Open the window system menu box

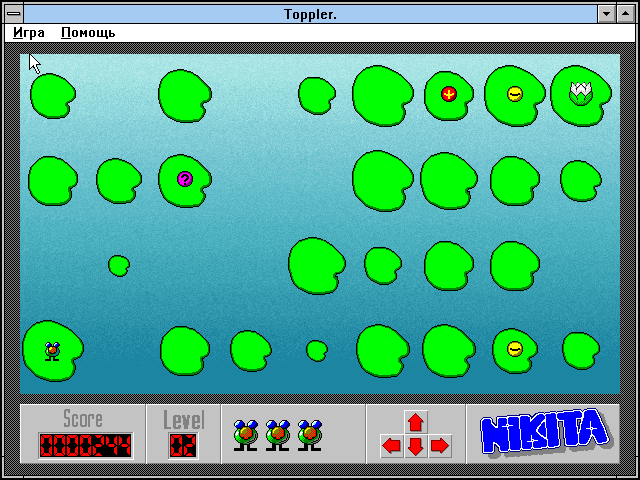tap(14, 14)
